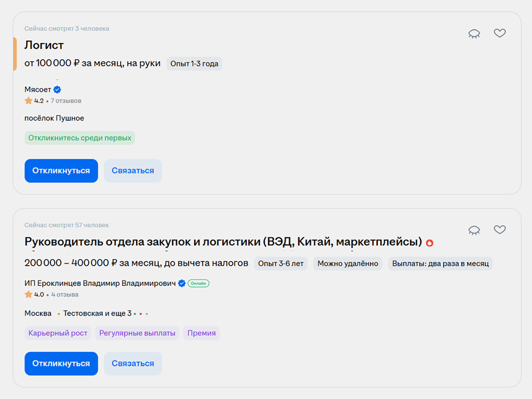This screenshot has height=399, width=532.
Task: Open ИП Ероклинцев Владимир Владимирович employer page
Action: coord(100,284)
